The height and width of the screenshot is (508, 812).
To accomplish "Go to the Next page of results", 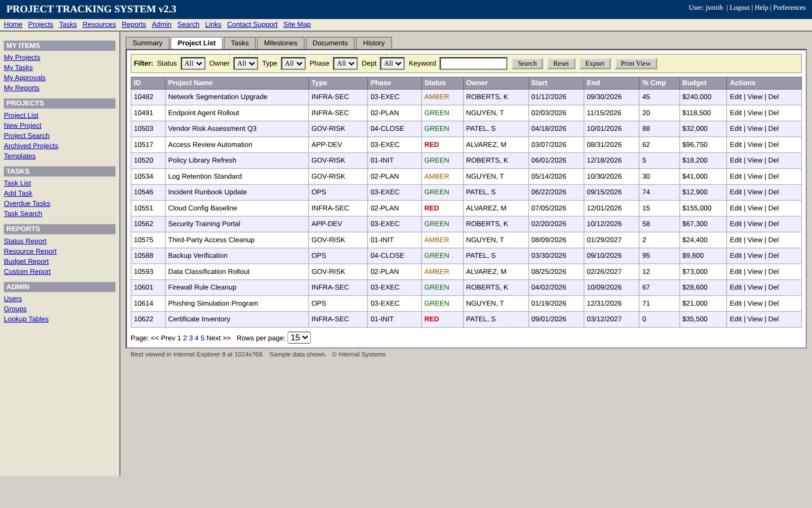I will 218,338.
